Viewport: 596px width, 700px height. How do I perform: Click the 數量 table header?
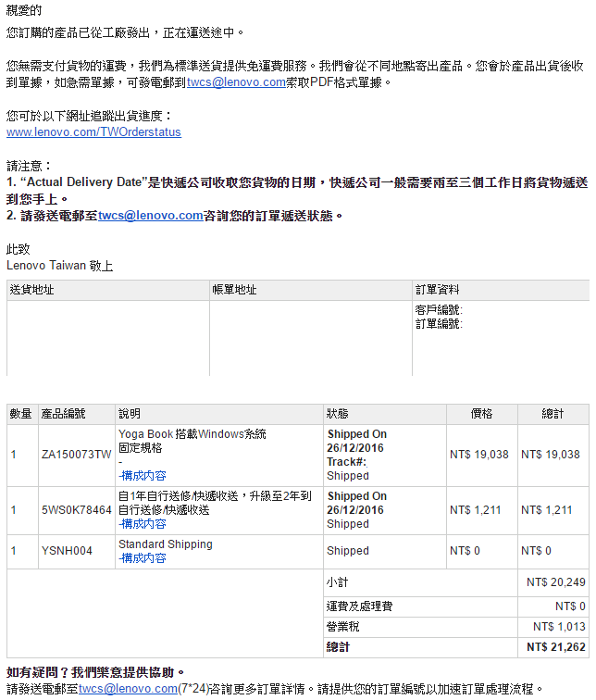pyautogui.click(x=21, y=414)
